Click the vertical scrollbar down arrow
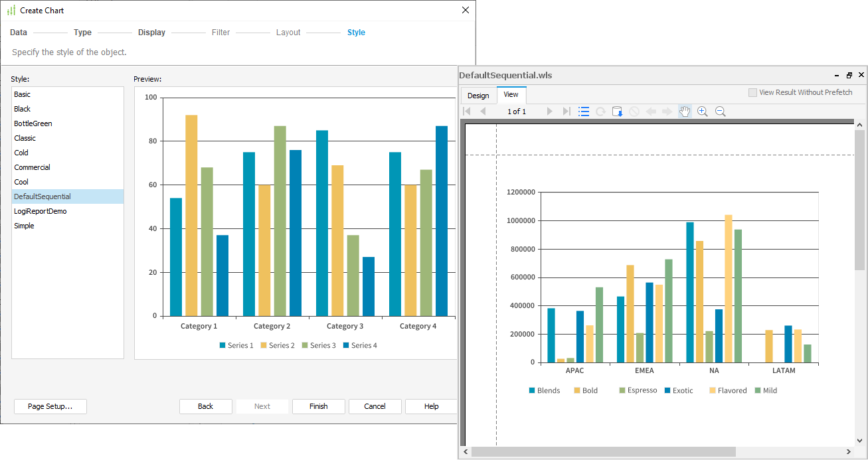 (x=860, y=440)
